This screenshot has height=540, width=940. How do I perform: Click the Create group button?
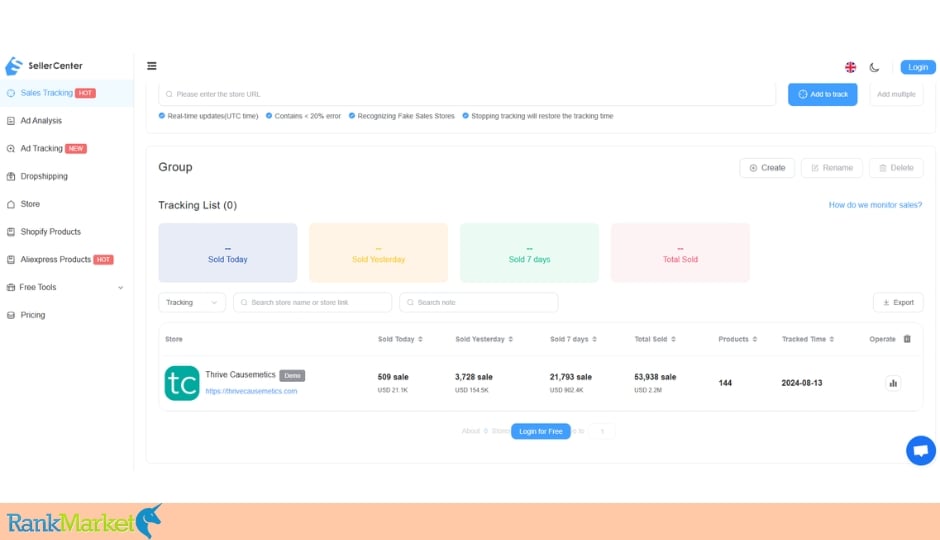click(767, 168)
